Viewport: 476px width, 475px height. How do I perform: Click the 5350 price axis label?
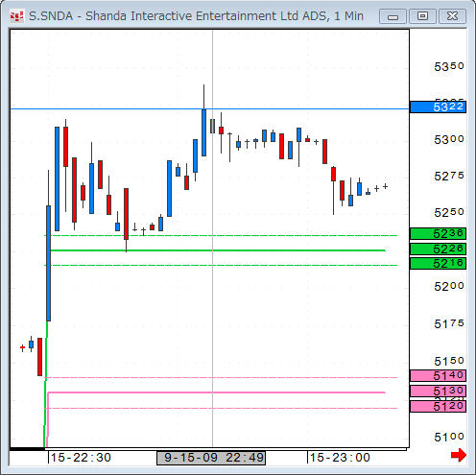pos(449,66)
